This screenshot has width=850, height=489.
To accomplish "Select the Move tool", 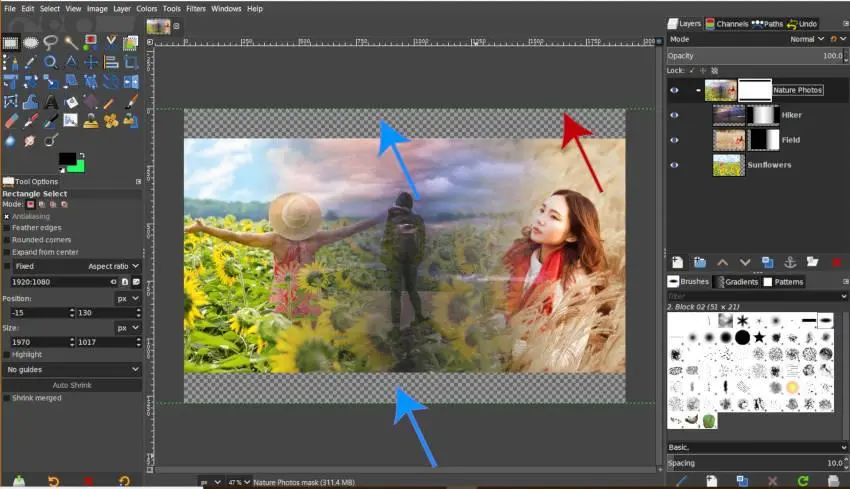I will click(91, 62).
